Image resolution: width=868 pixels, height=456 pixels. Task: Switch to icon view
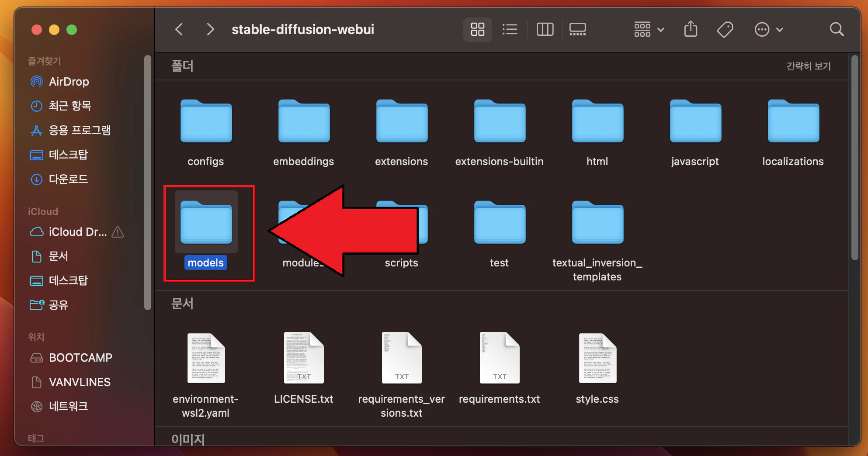click(478, 30)
